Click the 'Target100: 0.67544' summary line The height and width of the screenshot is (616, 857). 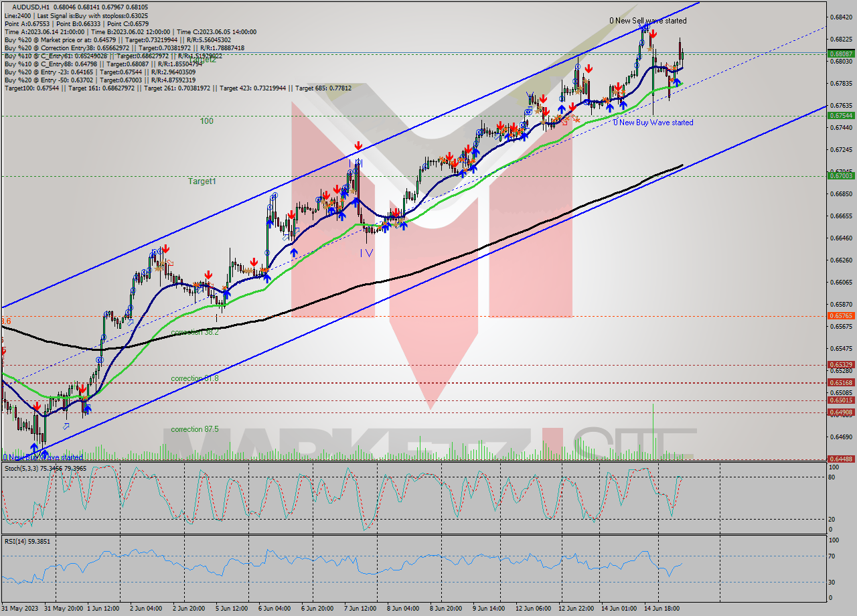(177, 88)
